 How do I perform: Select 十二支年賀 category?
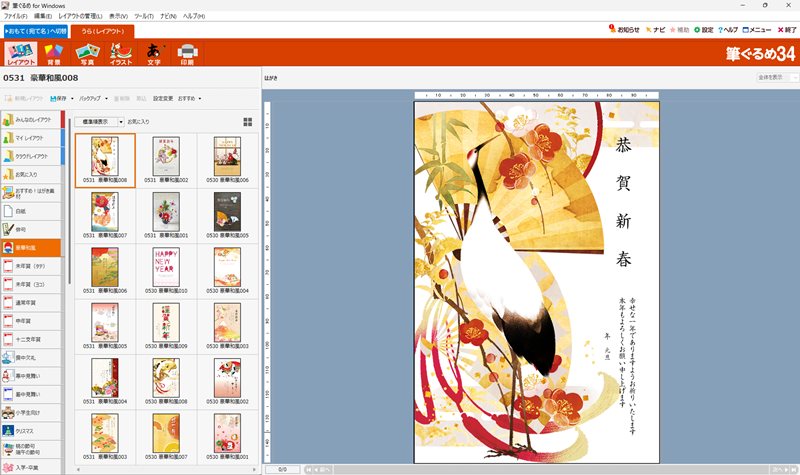click(x=31, y=339)
